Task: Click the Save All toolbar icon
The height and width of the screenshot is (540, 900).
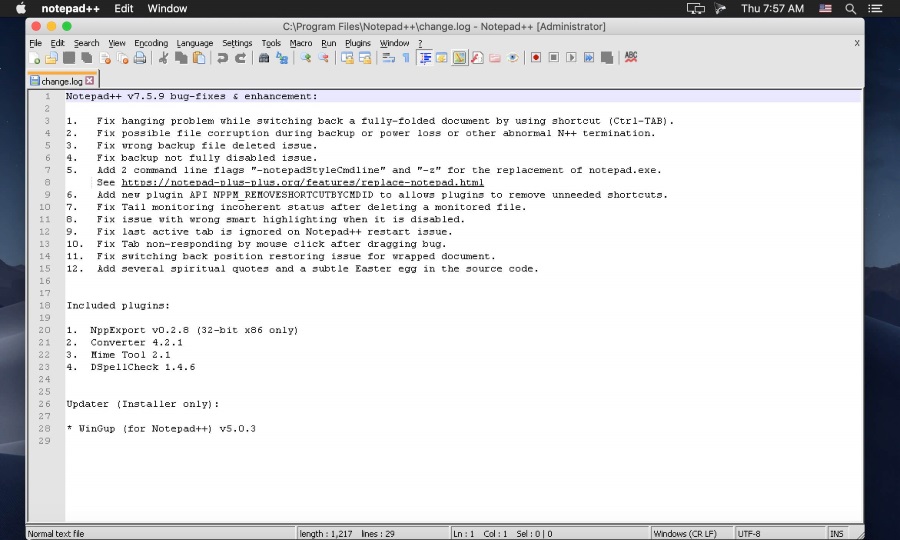Action: 87,58
